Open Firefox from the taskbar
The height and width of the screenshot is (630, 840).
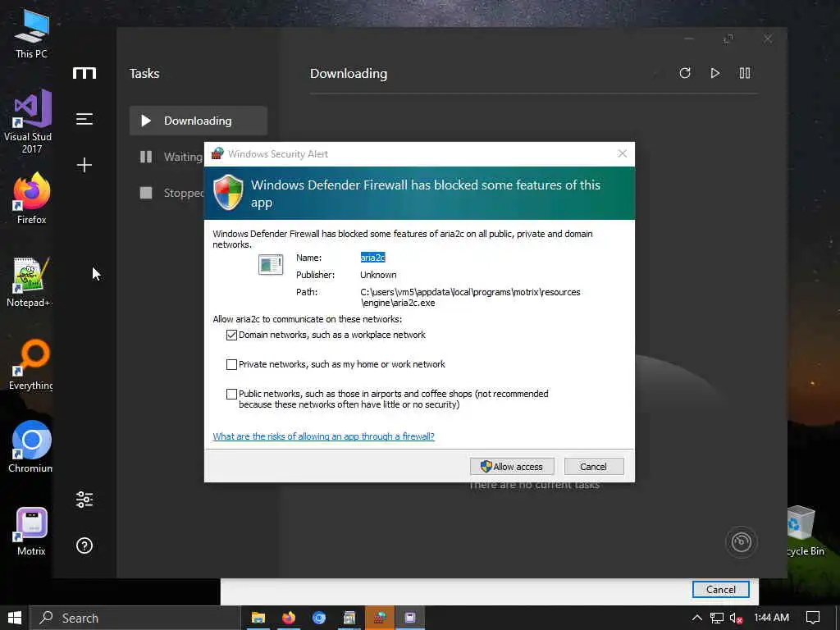(x=289, y=618)
